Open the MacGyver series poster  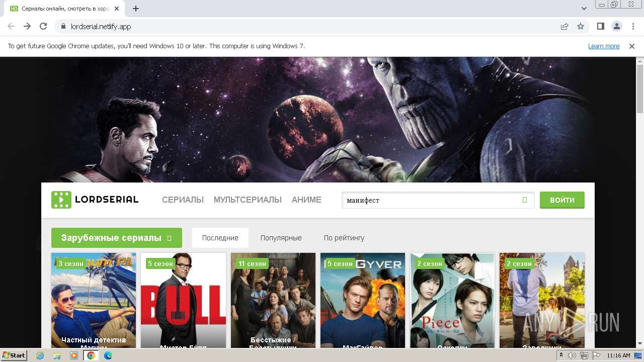(x=363, y=300)
